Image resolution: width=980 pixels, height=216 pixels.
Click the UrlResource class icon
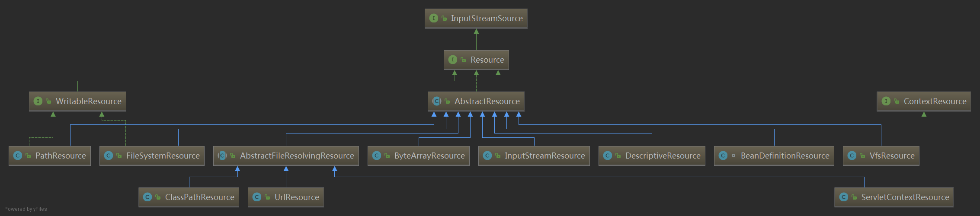(x=256, y=197)
